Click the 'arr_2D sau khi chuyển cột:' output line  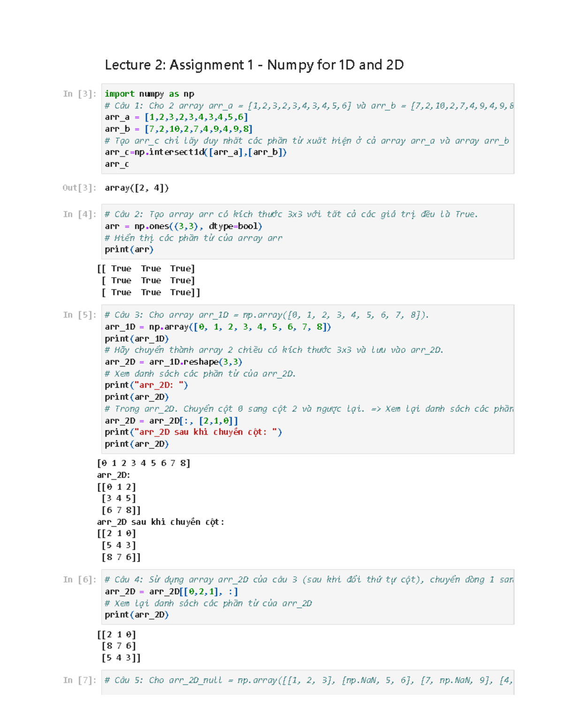pyautogui.click(x=160, y=522)
